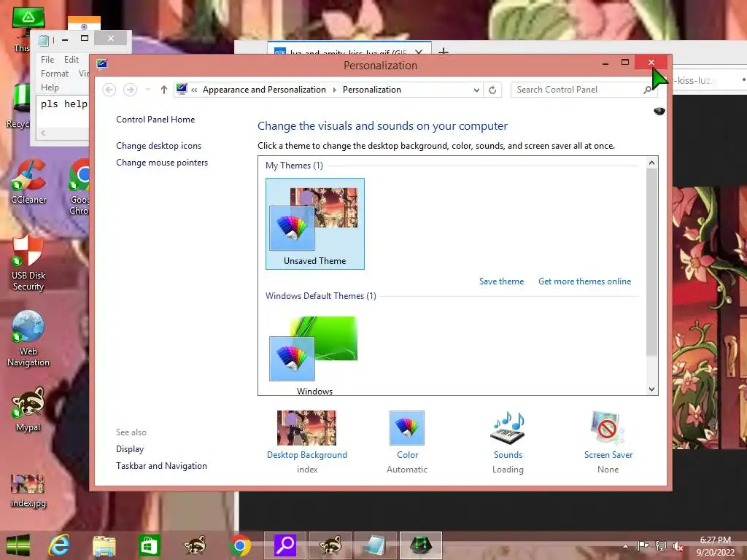Click the themes list scrollbar thumb

tap(651, 262)
